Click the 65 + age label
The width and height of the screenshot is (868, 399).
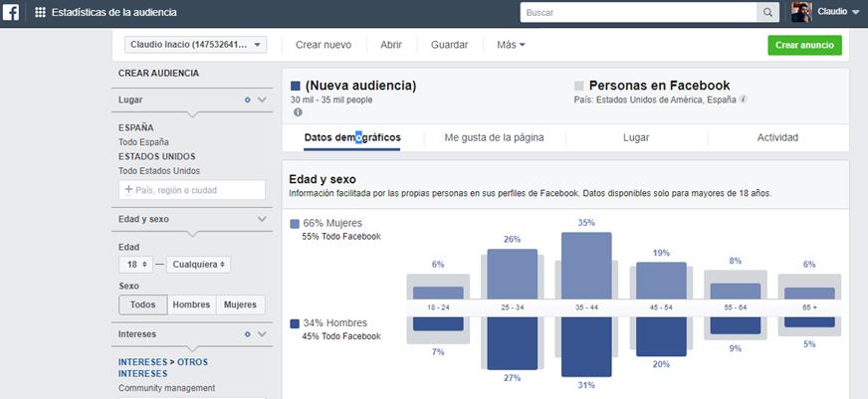809,307
